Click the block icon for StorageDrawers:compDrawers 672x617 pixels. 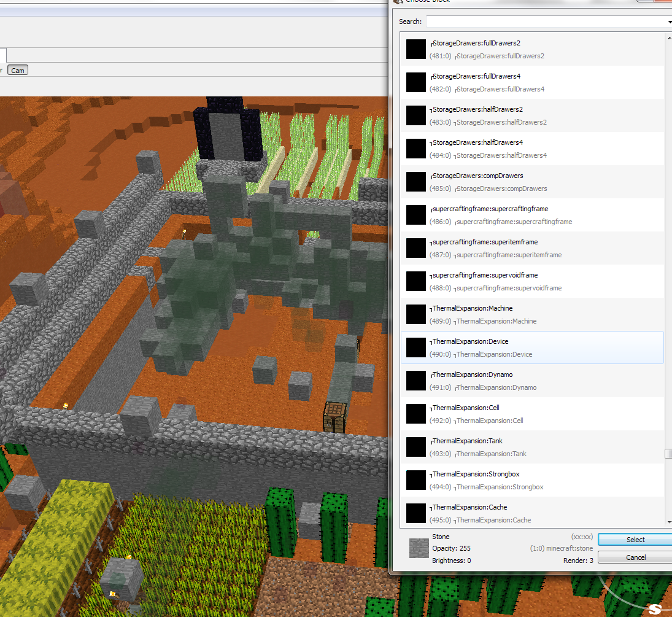click(415, 182)
